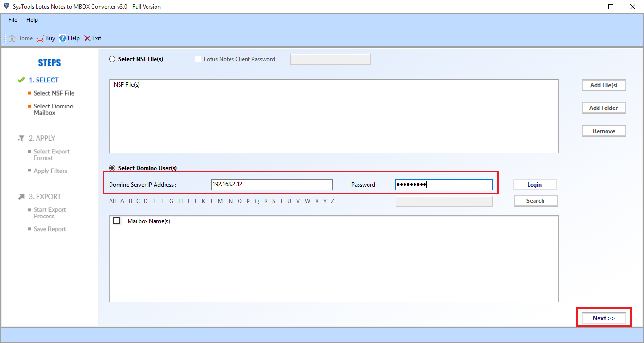Filter mailboxes by letter Z

(333, 201)
